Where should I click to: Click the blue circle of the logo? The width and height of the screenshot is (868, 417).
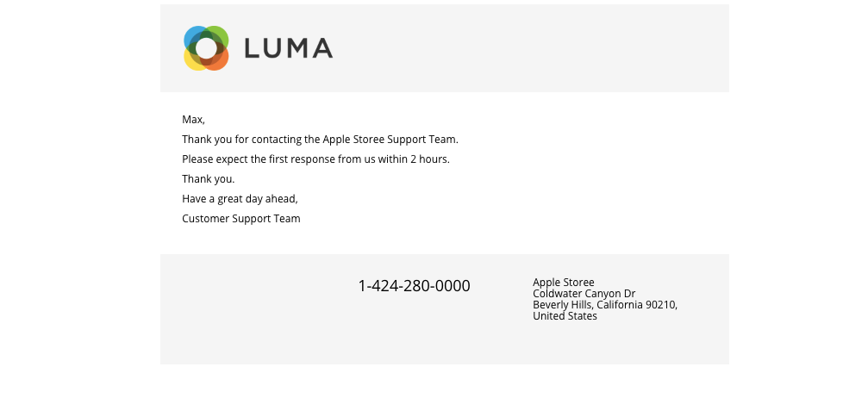point(193,36)
